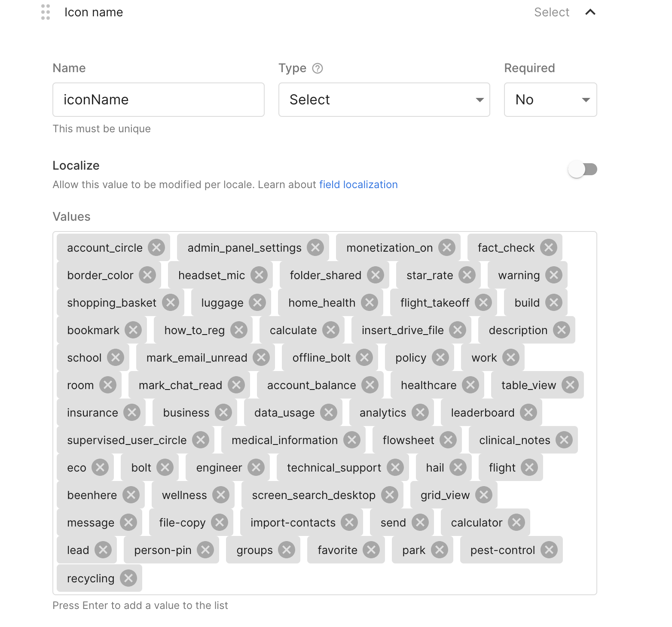Open the Type help tooltip icon

pos(318,68)
